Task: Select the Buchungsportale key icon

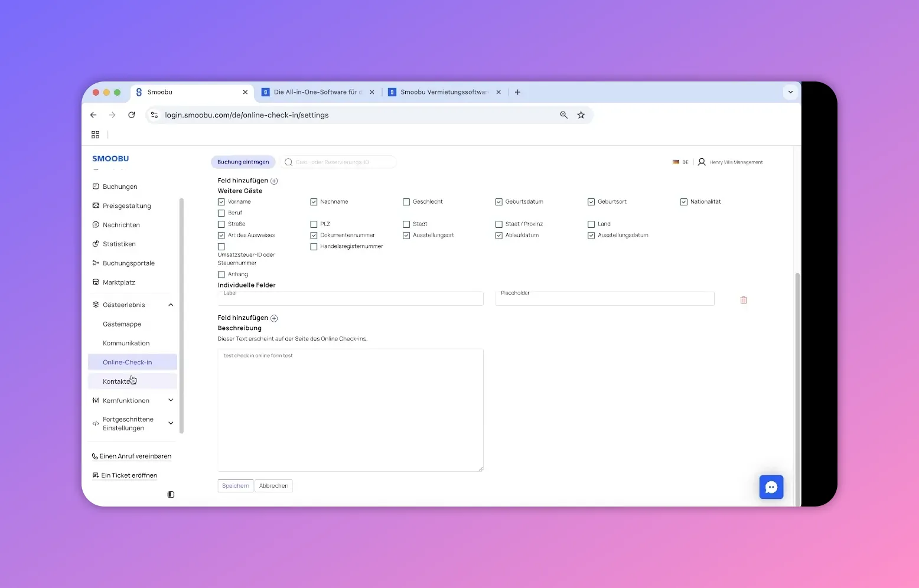Action: 96,263
